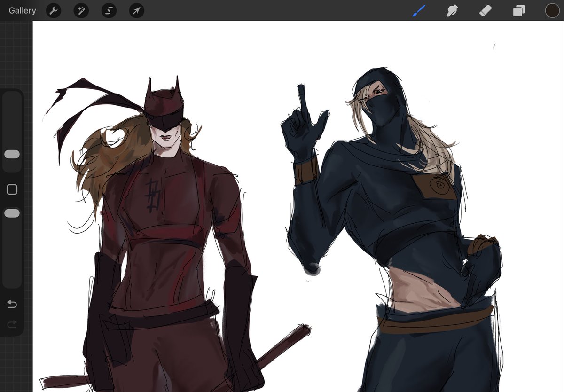Open the Actions wrench menu
564x392 pixels.
pos(54,10)
